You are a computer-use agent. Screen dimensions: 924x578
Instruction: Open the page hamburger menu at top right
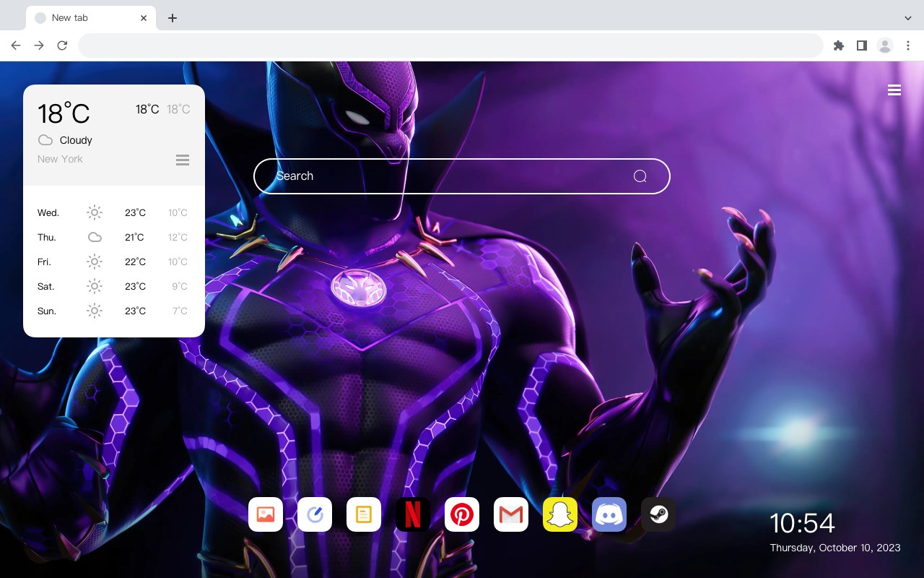click(894, 90)
